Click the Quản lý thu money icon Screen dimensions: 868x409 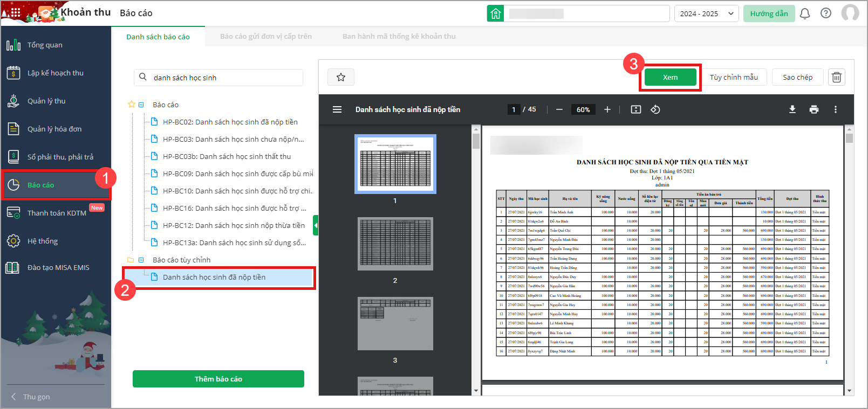click(x=13, y=101)
